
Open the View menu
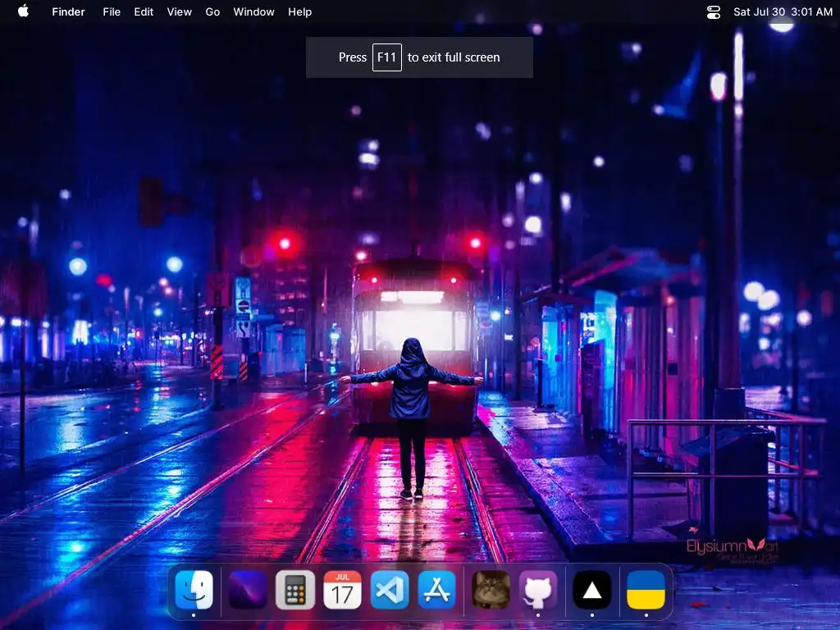pyautogui.click(x=179, y=11)
